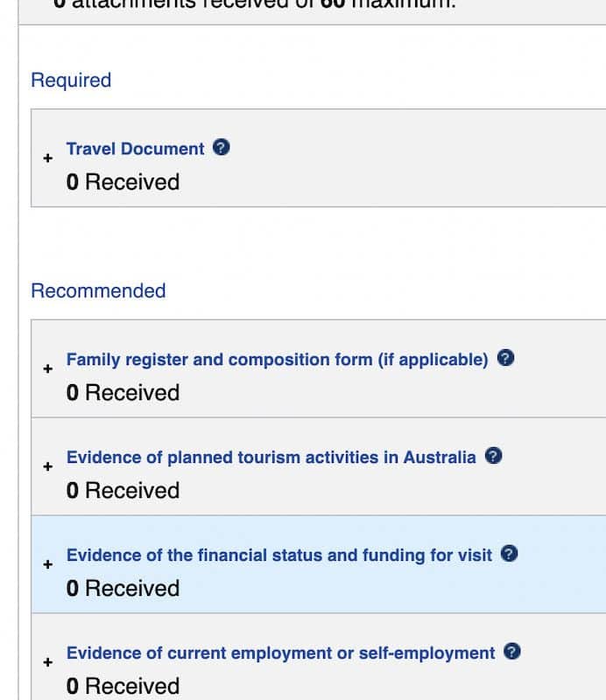Viewport: 606px width, 700px height.
Task: Show help for planned tourism activities evidence
Action: pyautogui.click(x=494, y=456)
